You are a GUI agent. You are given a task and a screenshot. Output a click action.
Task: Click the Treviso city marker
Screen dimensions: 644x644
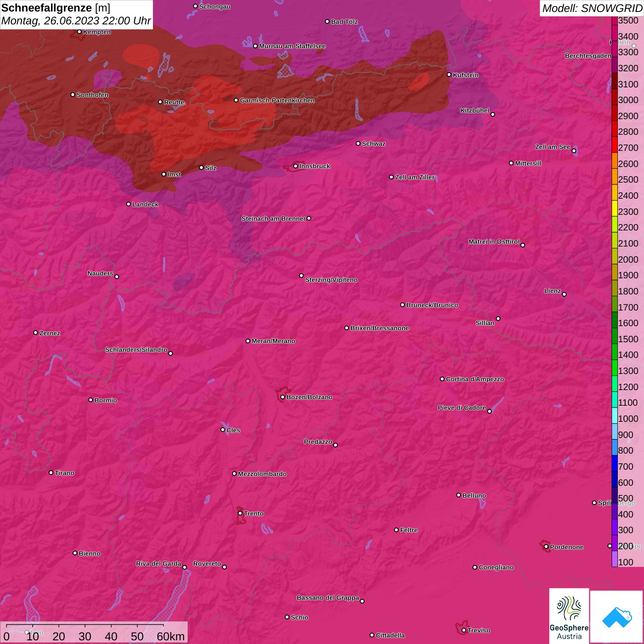click(x=464, y=630)
